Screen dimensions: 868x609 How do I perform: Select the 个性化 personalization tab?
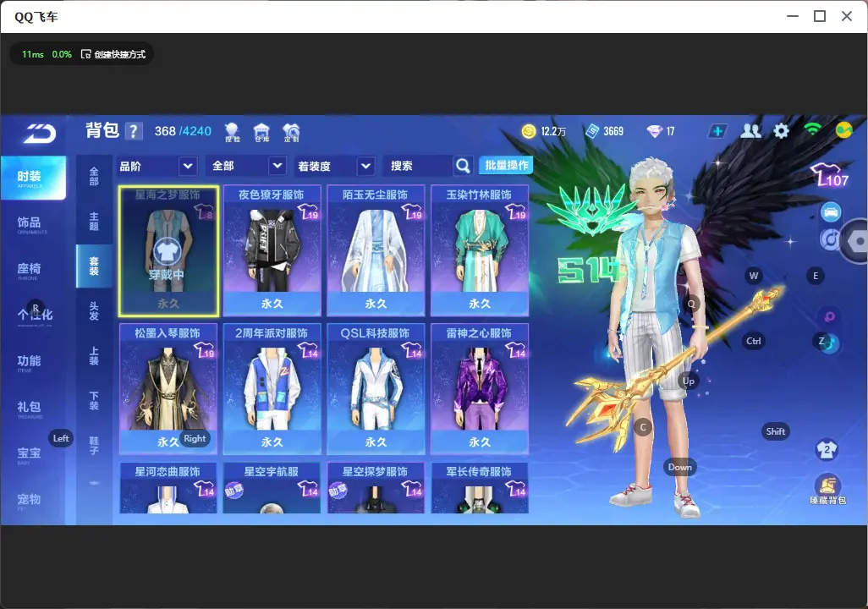pyautogui.click(x=33, y=316)
